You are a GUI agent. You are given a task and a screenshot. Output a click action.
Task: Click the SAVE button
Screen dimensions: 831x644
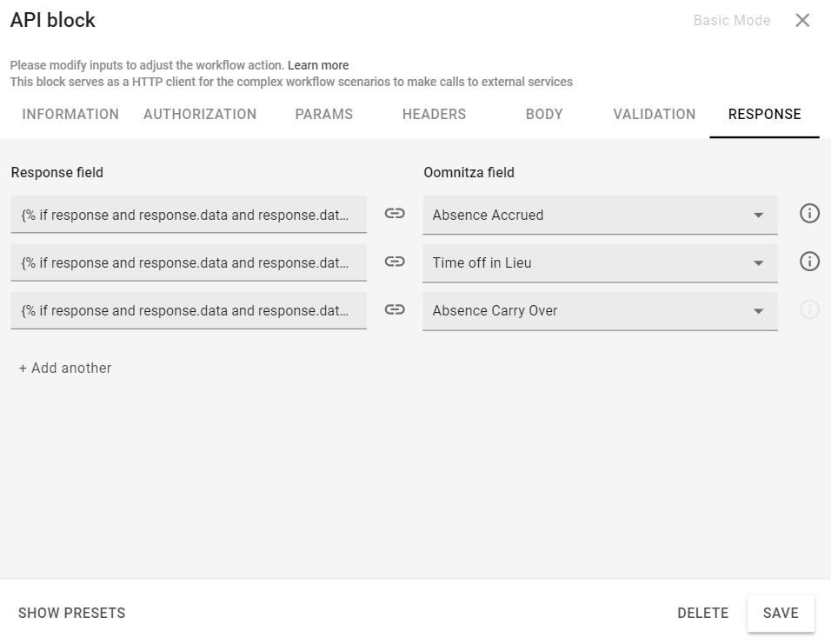780,613
